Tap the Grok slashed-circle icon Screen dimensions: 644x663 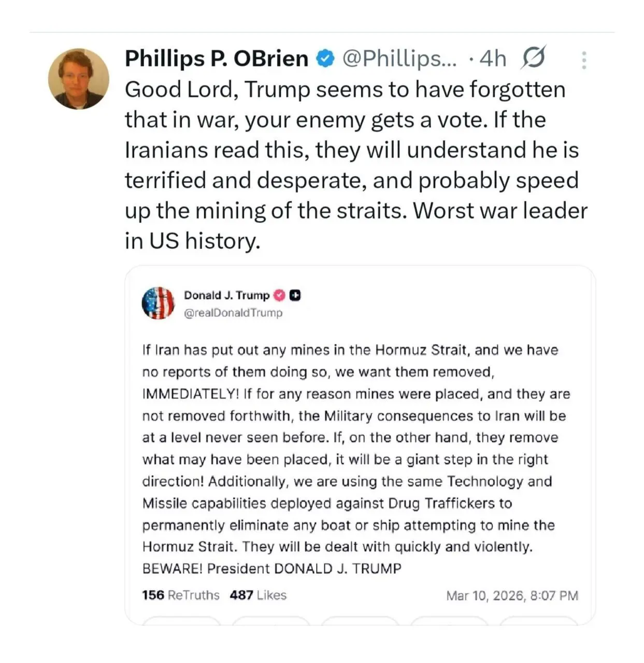[533, 57]
